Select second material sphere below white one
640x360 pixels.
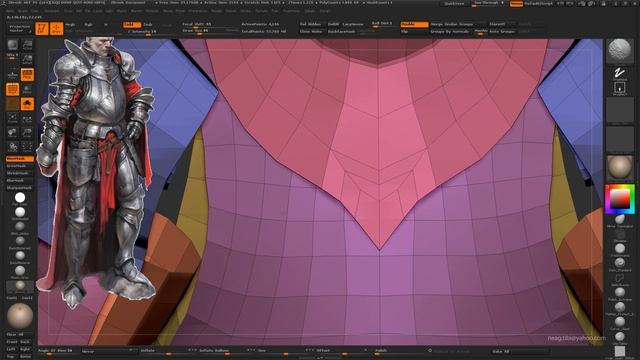click(20, 212)
